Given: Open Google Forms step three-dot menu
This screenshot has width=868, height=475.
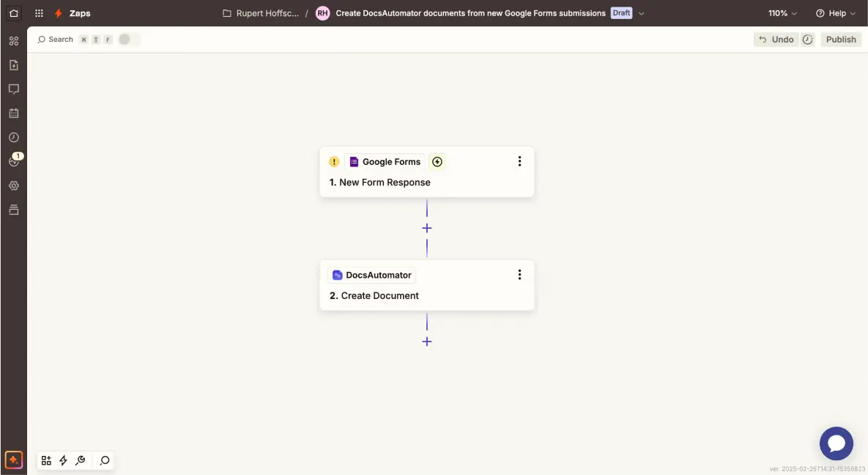Looking at the screenshot, I should pos(519,161).
